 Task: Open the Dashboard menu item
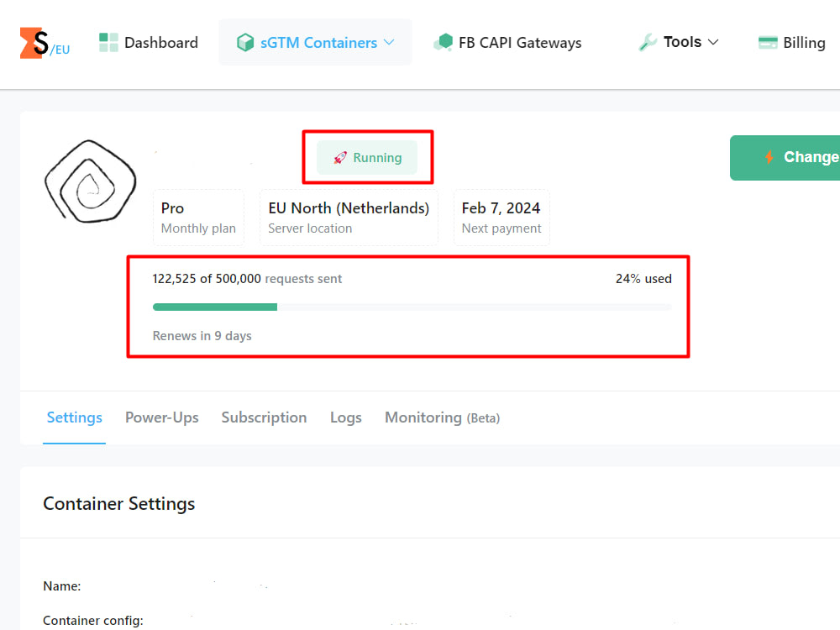[x=149, y=42]
